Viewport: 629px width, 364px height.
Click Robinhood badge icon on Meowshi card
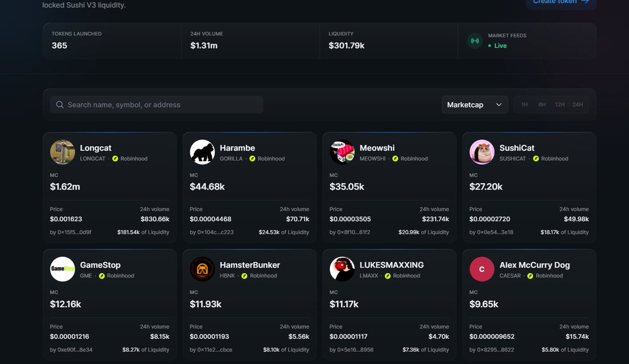[x=395, y=159]
